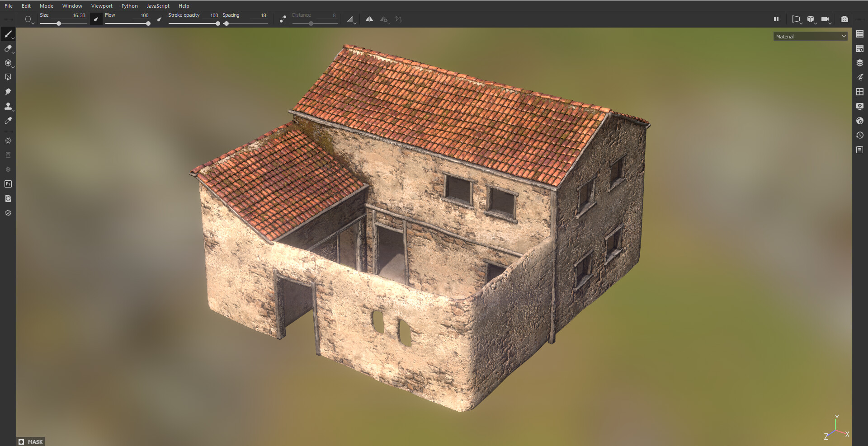
Task: Open the Material view mode dropdown
Action: 810,36
